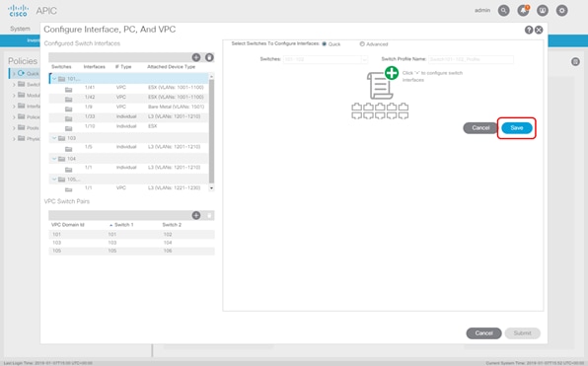Click folder icon for interface 1/33

tap(68, 118)
